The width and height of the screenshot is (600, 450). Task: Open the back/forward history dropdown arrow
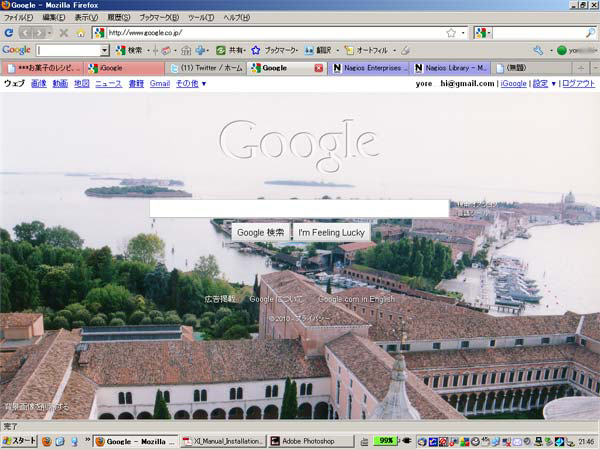coord(49,33)
